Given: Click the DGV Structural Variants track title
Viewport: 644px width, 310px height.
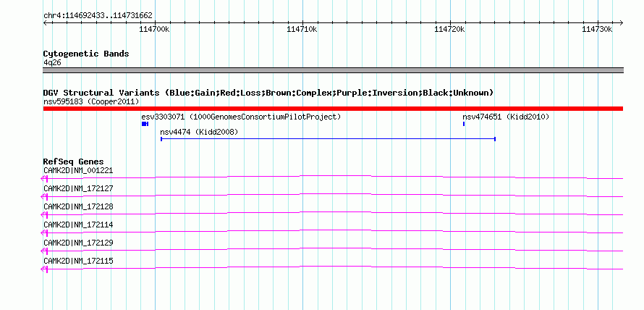Looking at the screenshot, I should [268, 93].
